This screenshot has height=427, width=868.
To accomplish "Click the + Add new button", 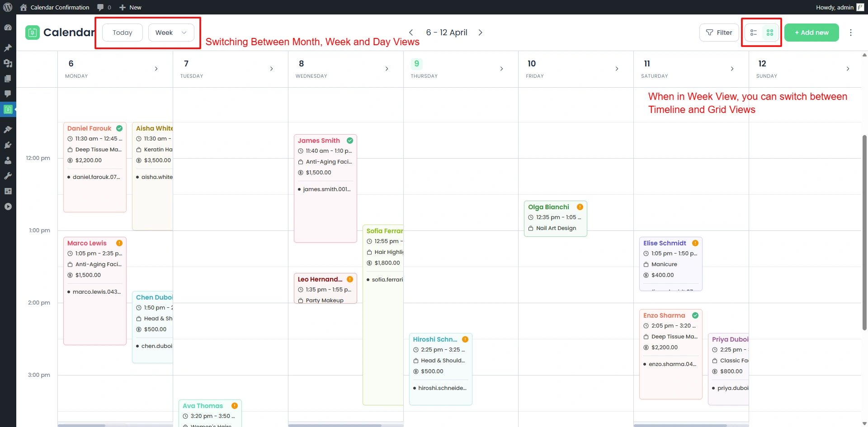I will click(811, 32).
